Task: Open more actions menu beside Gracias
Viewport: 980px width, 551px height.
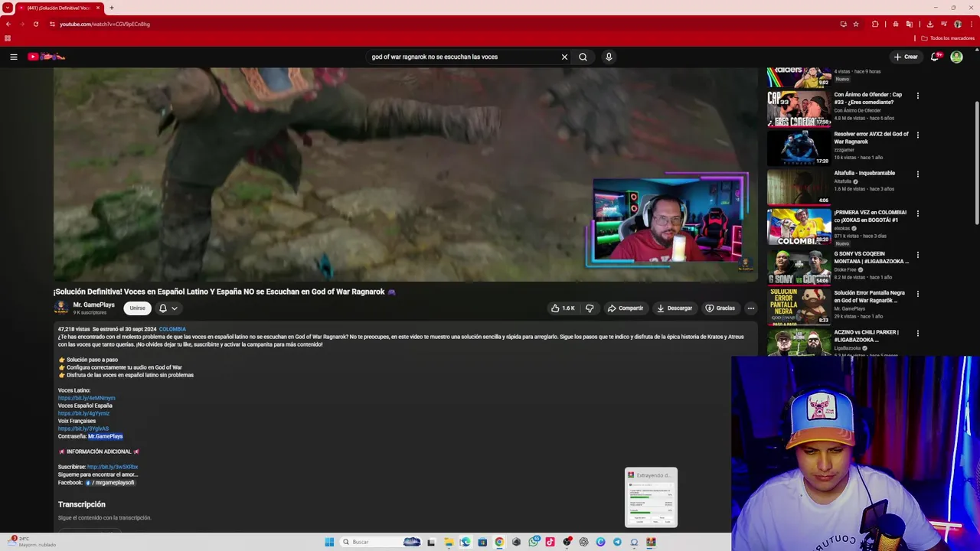Action: click(751, 308)
